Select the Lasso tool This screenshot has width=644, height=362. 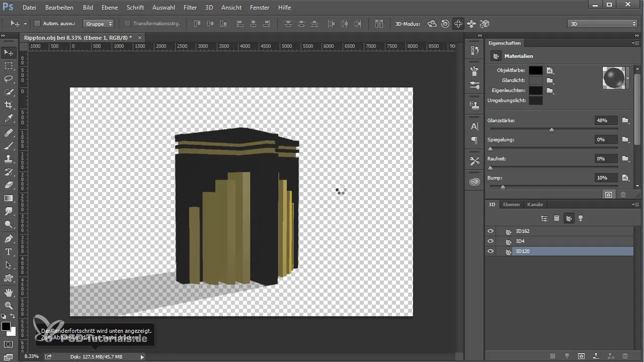[x=9, y=79]
